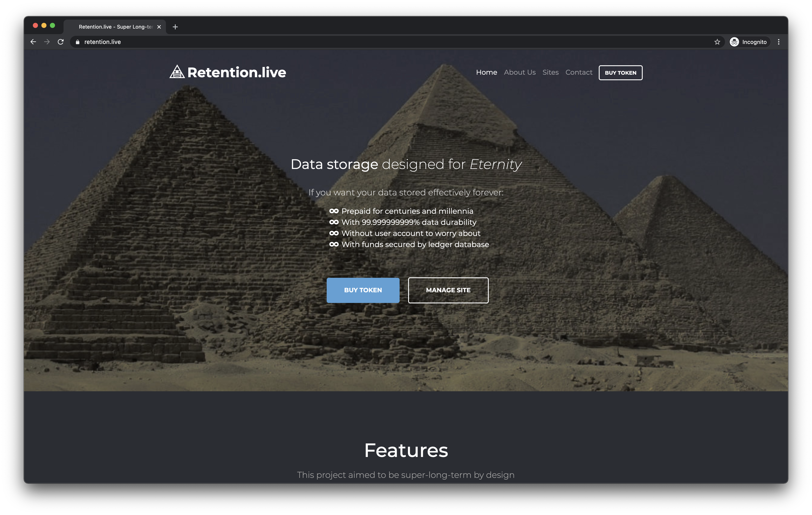Close the Retention.live browser tab
Image resolution: width=812 pixels, height=515 pixels.
coord(159,27)
